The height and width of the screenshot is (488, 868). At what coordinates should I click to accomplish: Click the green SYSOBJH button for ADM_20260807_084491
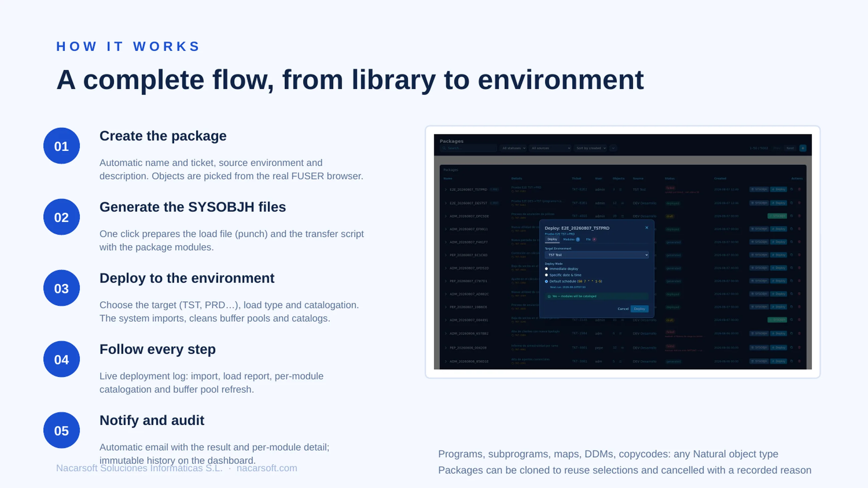tap(777, 320)
